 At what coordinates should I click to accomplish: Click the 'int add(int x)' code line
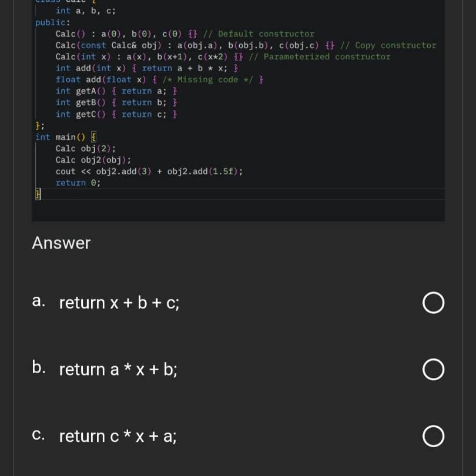pyautogui.click(x=147, y=68)
